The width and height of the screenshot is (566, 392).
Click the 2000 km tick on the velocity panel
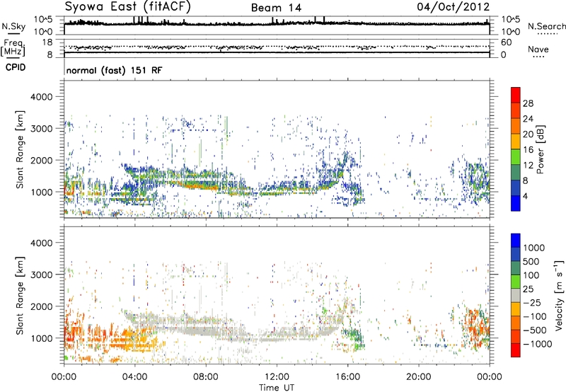click(x=42, y=306)
